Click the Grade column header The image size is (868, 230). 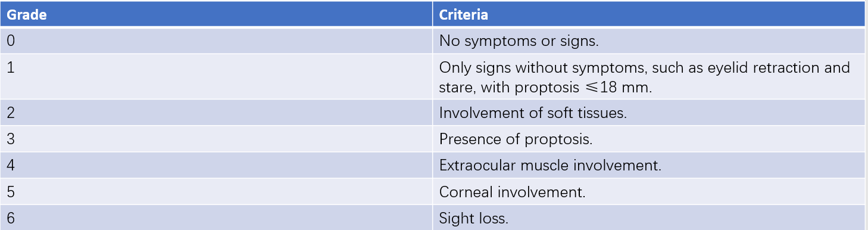coord(216,14)
